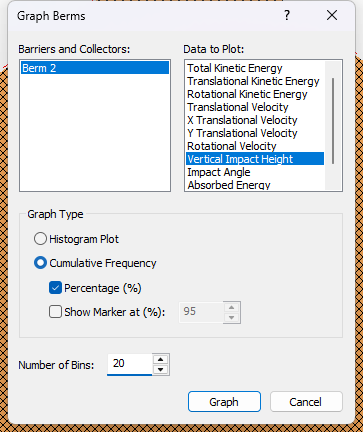Increase marker percentage with up arrow
The image size is (363, 432).
pyautogui.click(x=231, y=307)
